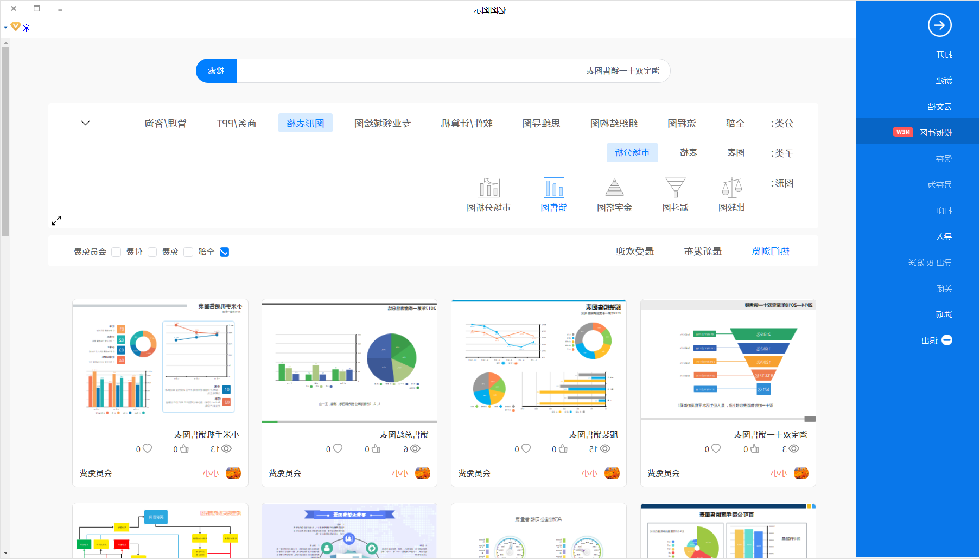This screenshot has height=559, width=980.
Task: Select the 商务/PPT category tab
Action: [237, 123]
